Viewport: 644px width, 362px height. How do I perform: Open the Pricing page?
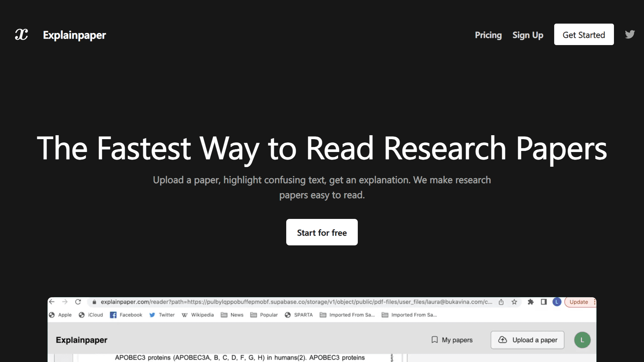488,35
